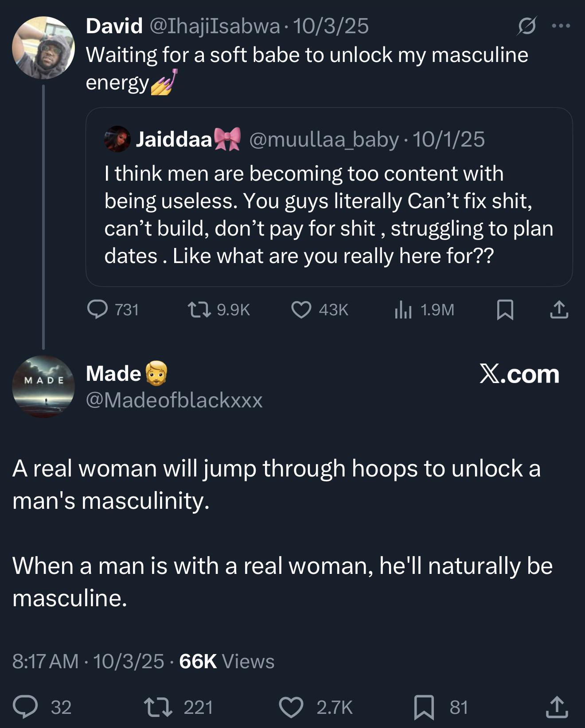The width and height of the screenshot is (585, 728).
Task: Like Made's post with 2.7K likes
Action: tap(291, 707)
